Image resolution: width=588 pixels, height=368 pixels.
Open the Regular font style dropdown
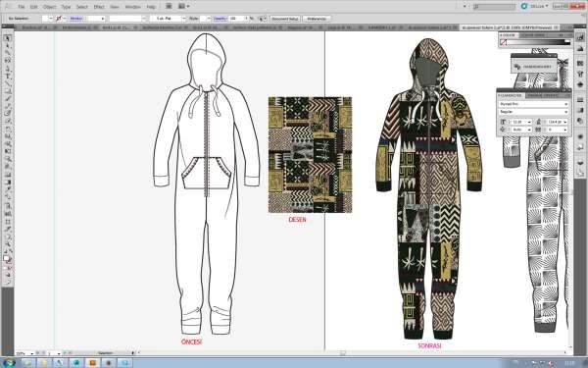click(x=533, y=112)
